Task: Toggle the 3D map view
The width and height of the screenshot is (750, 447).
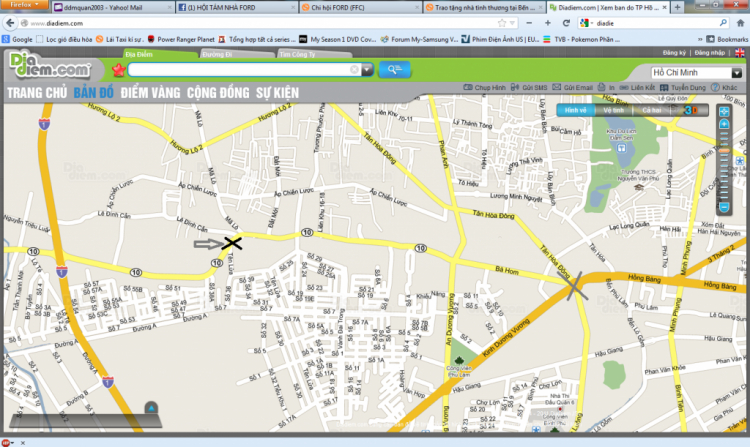Action: [691, 110]
